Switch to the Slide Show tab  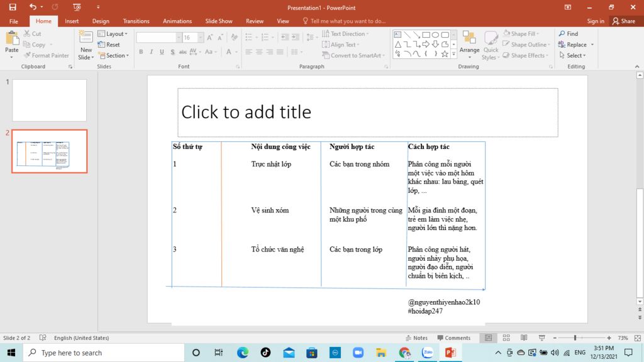coord(218,21)
